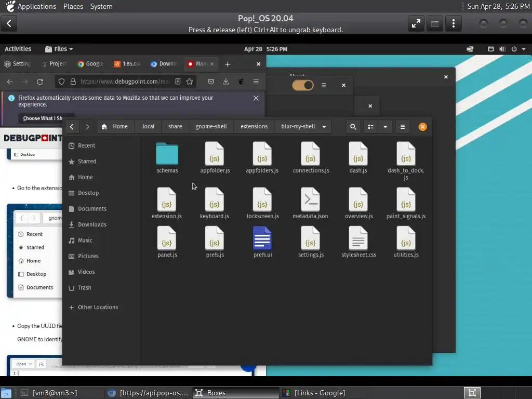Navigate to gnome-shell in path bar
The width and height of the screenshot is (532, 399).
coord(211,127)
